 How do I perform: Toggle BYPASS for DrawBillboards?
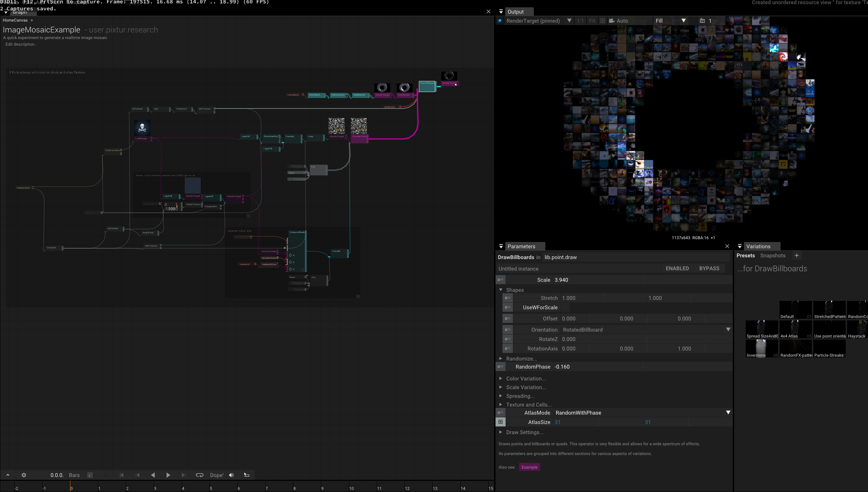point(709,268)
